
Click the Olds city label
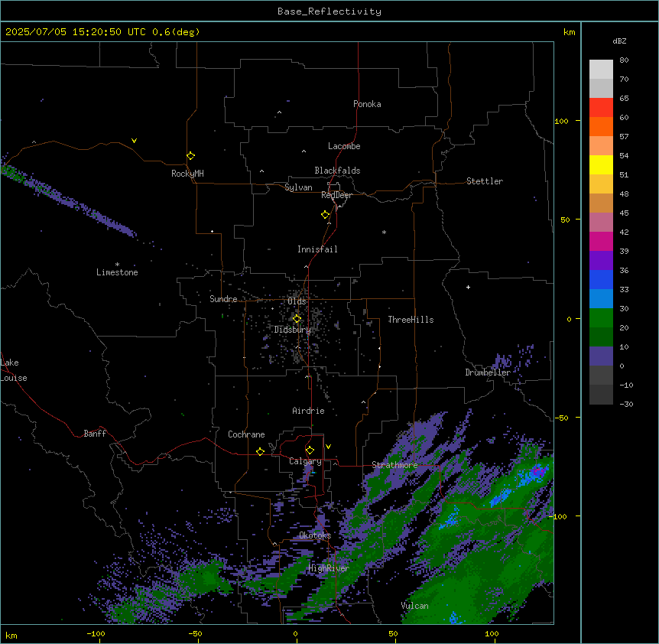[x=297, y=301]
